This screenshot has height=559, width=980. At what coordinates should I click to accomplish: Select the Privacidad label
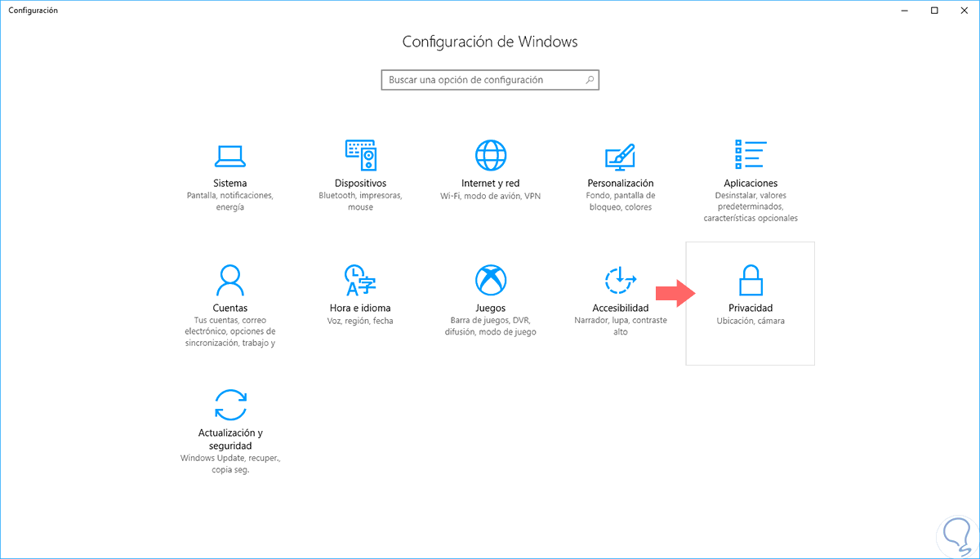(x=751, y=308)
